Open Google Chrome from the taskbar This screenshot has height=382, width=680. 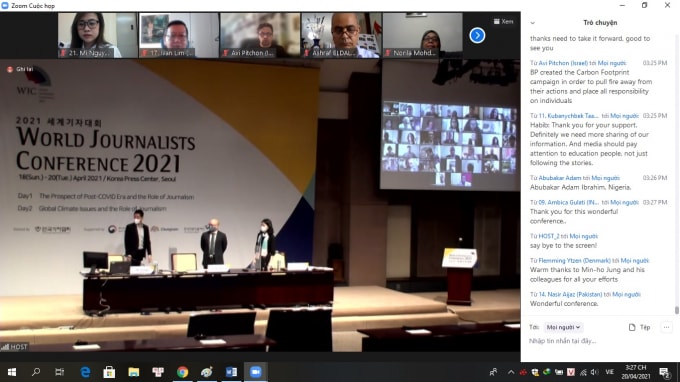point(182,372)
